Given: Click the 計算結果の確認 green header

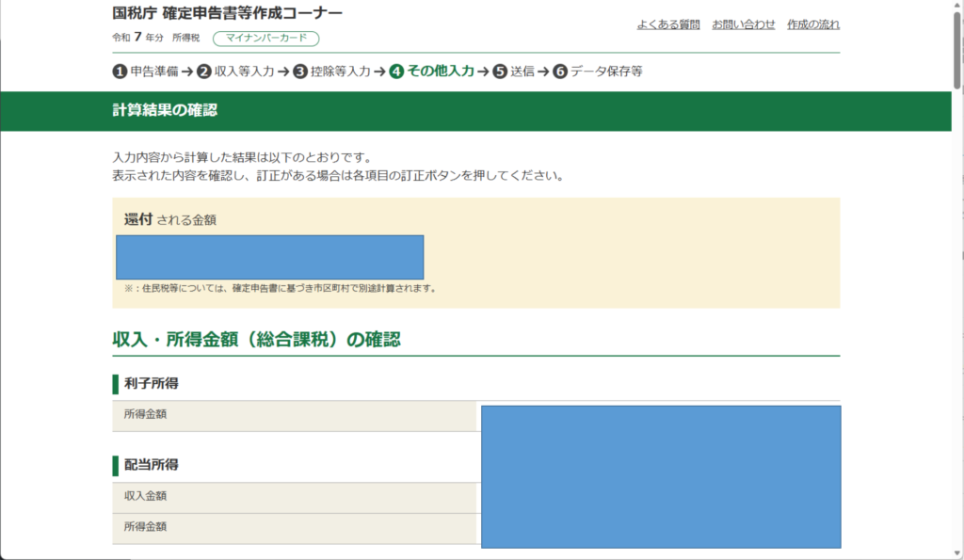Looking at the screenshot, I should click(x=165, y=111).
